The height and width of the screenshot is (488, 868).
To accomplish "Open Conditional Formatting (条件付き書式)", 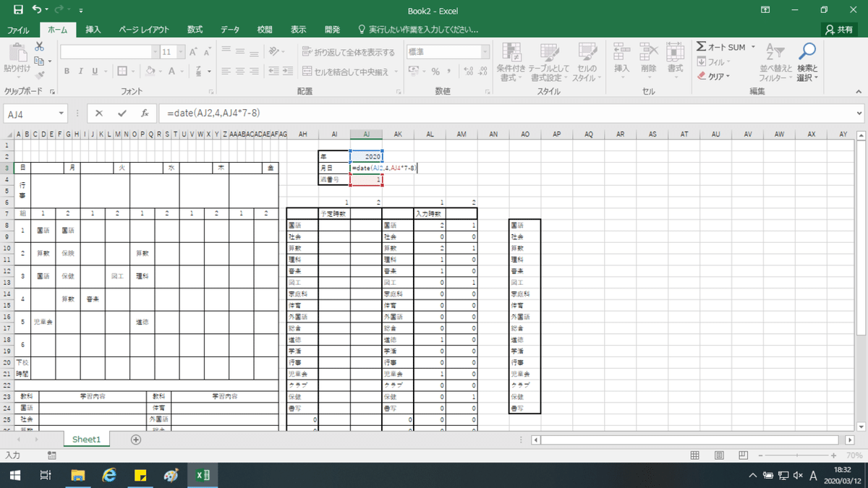I will (512, 62).
